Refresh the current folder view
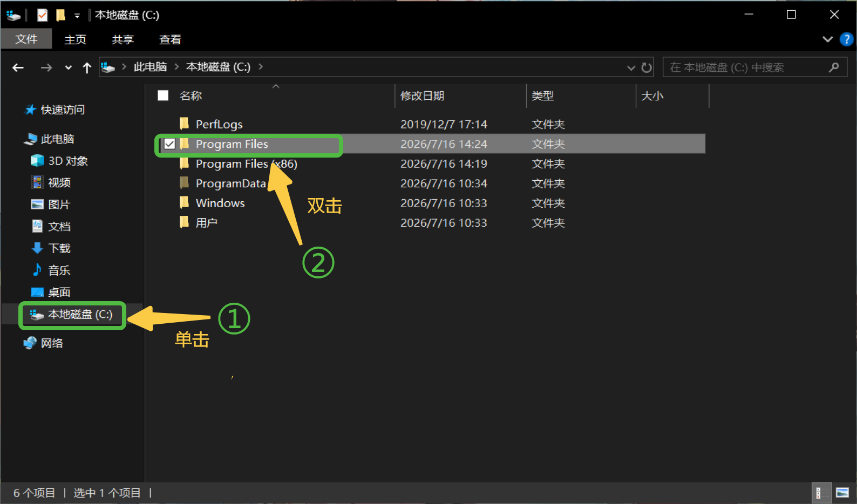 click(x=647, y=67)
